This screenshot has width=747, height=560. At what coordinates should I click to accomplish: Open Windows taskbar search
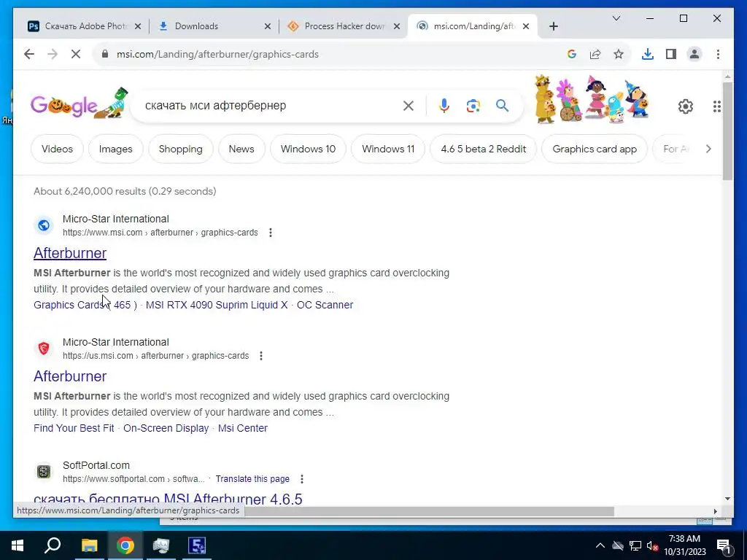tap(53, 545)
